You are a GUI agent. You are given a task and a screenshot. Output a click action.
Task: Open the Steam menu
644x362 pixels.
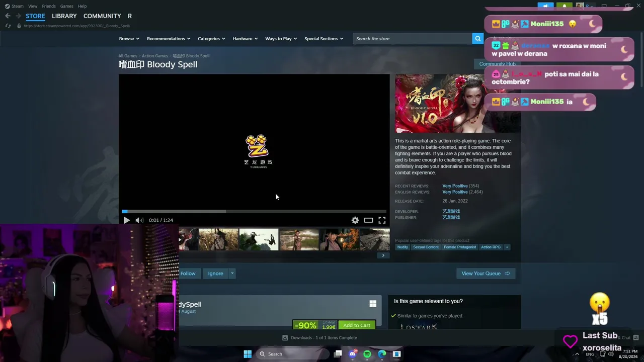point(18,6)
